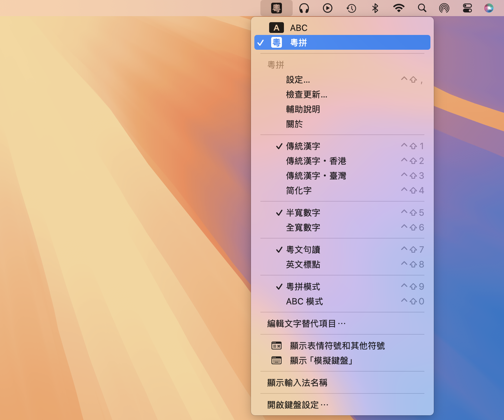The height and width of the screenshot is (420, 504).
Task: Click the headphones icon in menu bar
Action: 304,8
